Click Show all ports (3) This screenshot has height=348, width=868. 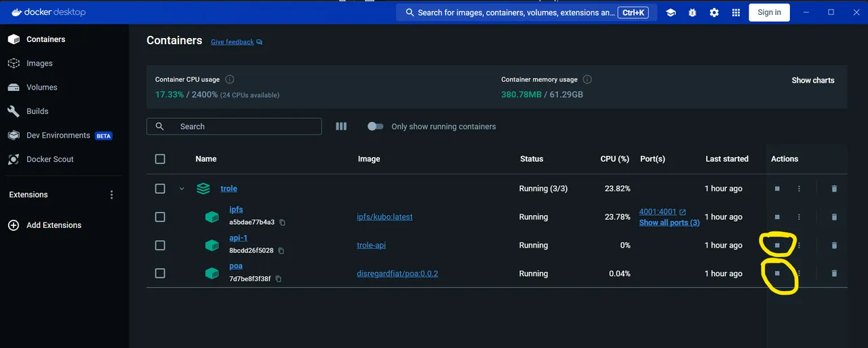669,223
